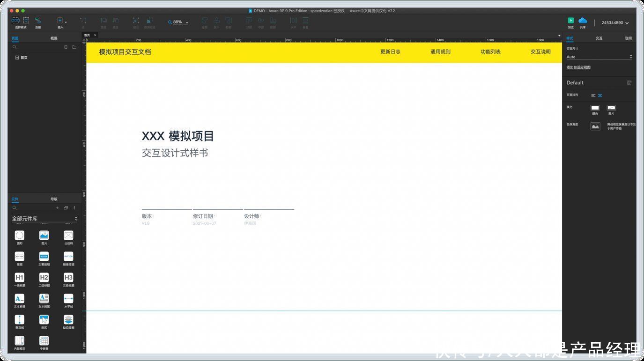Open the 插入 dropdown arrow
The image size is (644, 361).
coord(66,22)
